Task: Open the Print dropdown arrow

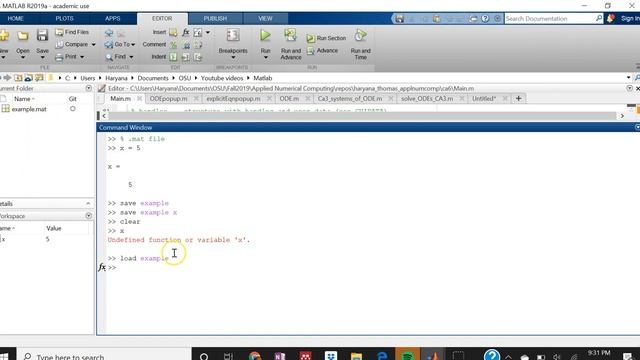Action: (x=82, y=57)
